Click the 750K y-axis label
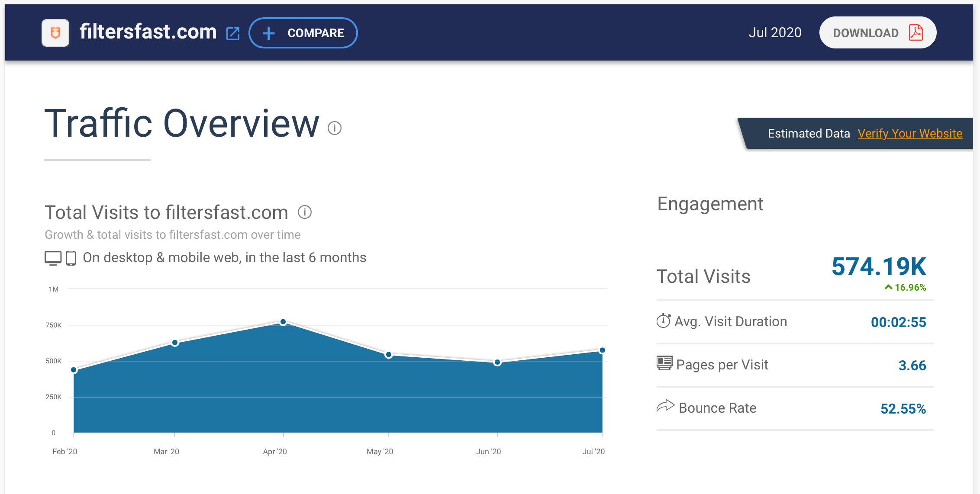 coord(54,325)
